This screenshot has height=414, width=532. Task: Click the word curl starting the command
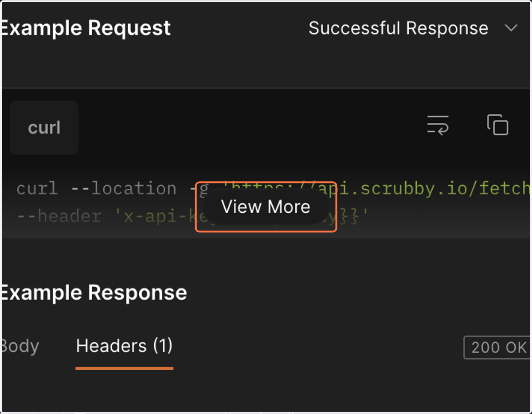[x=37, y=189]
